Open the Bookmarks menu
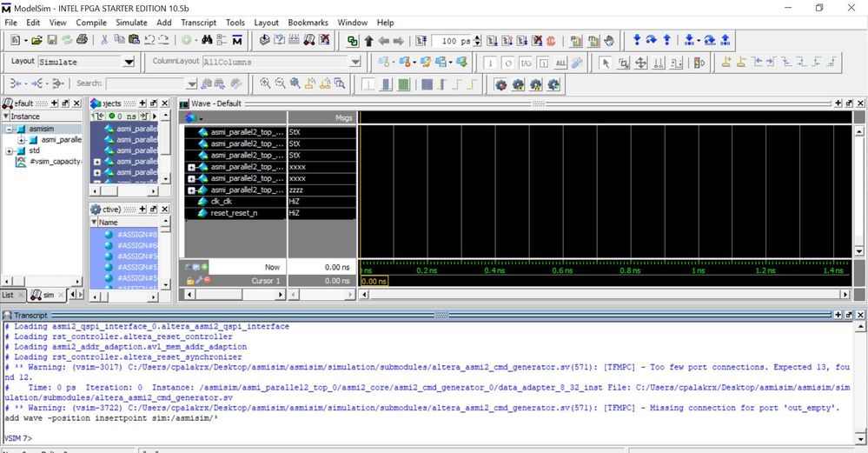Viewport: 868px width, 453px height. 308,23
